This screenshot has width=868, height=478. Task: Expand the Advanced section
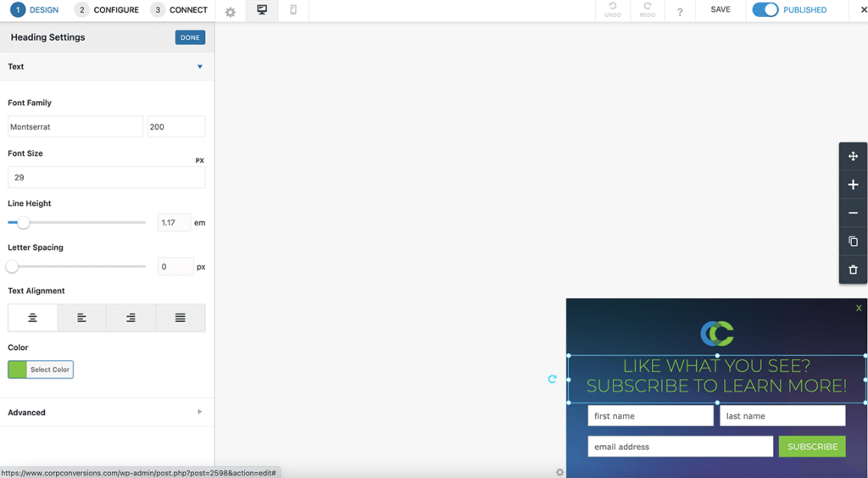tap(107, 412)
